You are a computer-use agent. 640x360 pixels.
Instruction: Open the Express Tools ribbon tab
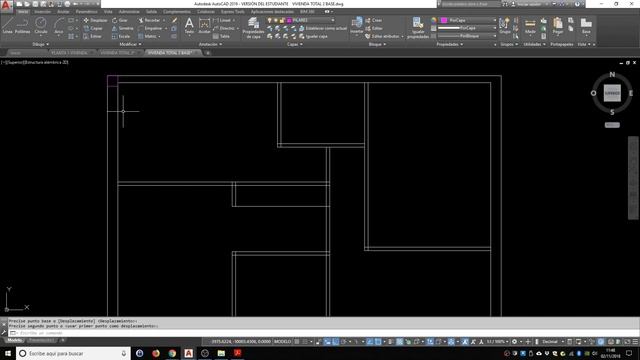tap(233, 12)
